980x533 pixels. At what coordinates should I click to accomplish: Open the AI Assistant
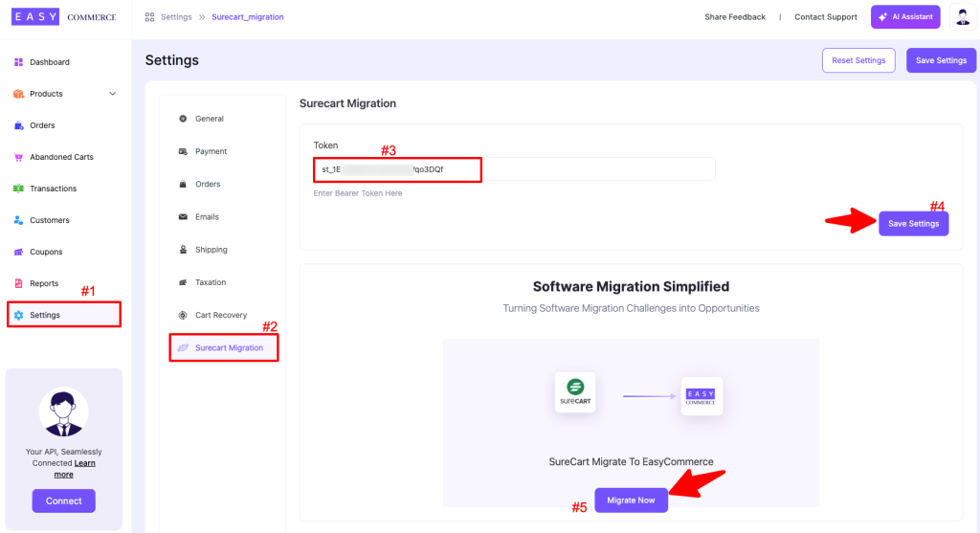[x=905, y=17]
